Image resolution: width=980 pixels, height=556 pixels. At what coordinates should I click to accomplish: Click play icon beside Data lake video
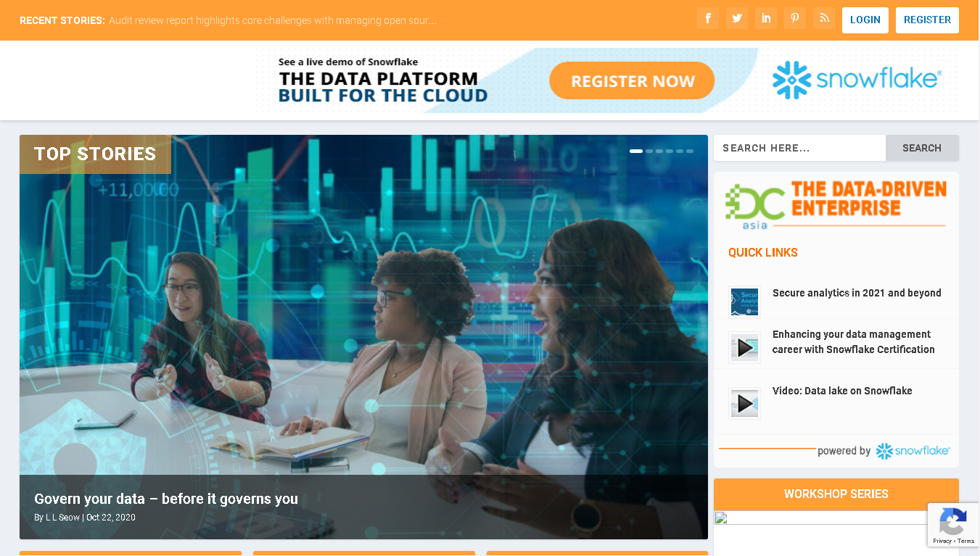[x=744, y=403]
